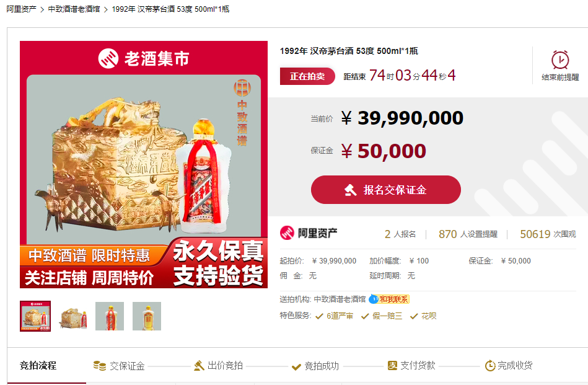Image resolution: width=588 pixels, height=385 pixels.
Task: Click the 6道严审 service checkmark
Action: 319,316
